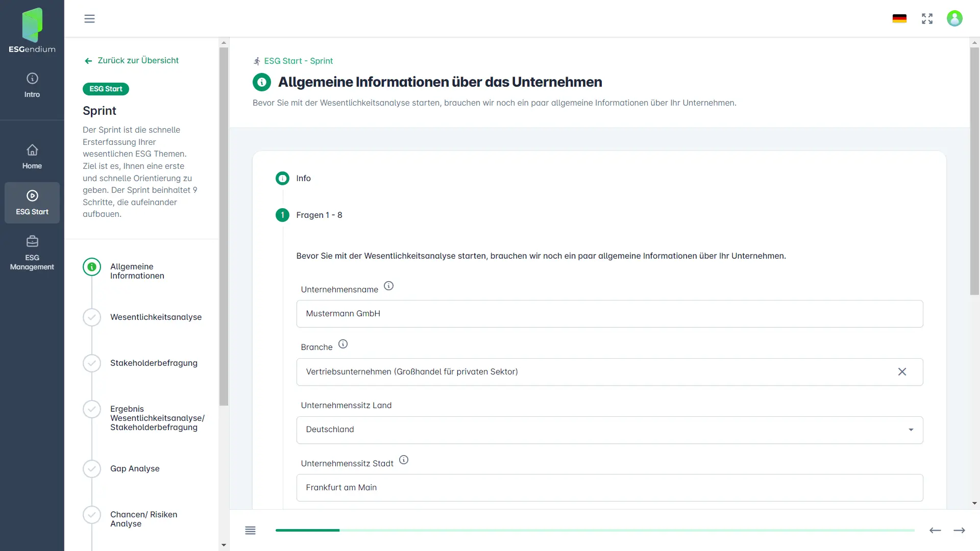Open the hamburger navigation menu

click(x=90, y=18)
